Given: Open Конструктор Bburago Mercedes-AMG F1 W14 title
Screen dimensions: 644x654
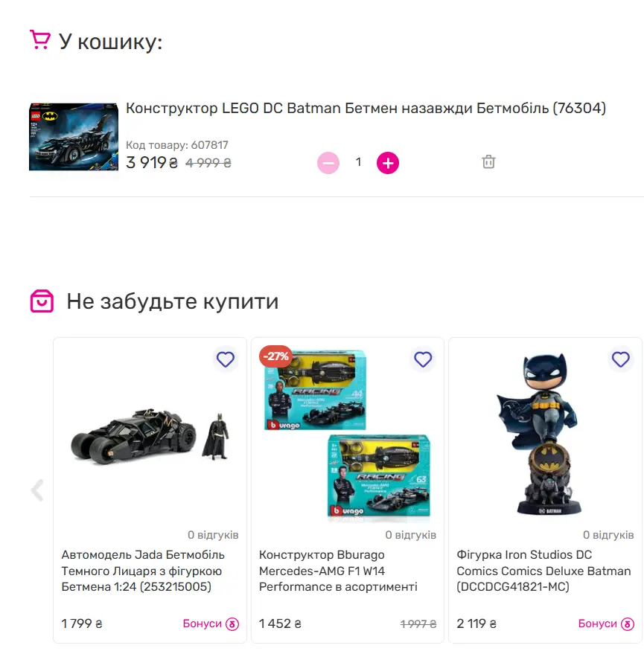Looking at the screenshot, I should [x=338, y=571].
